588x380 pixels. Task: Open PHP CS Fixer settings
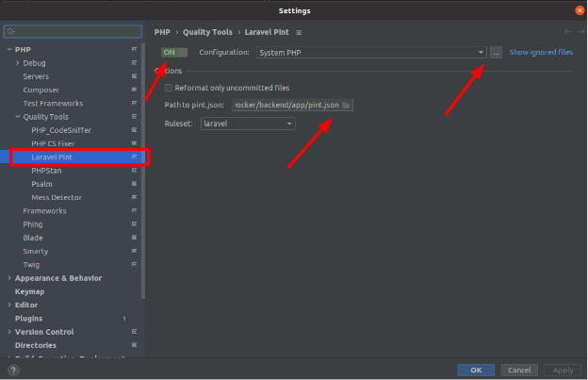(53, 143)
